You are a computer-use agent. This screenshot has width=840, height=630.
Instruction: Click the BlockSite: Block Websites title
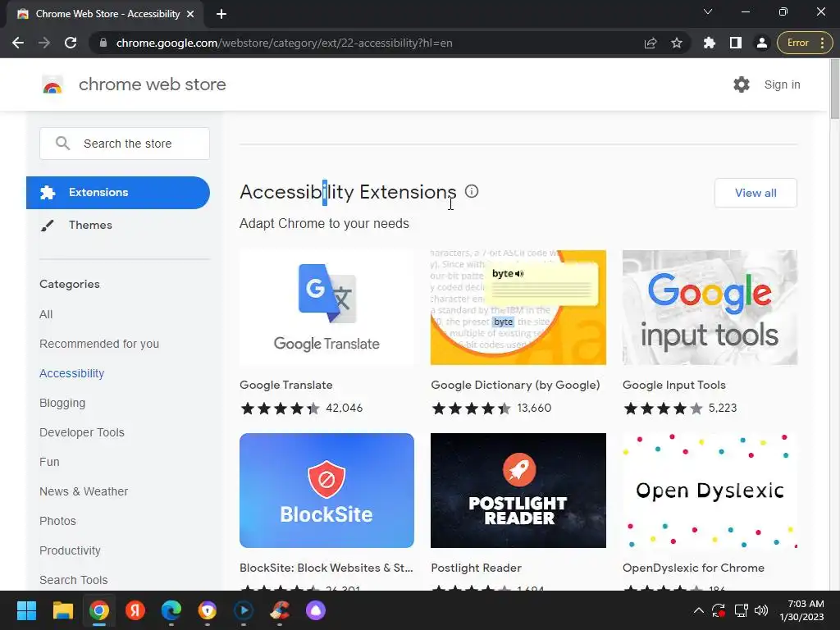click(326, 568)
